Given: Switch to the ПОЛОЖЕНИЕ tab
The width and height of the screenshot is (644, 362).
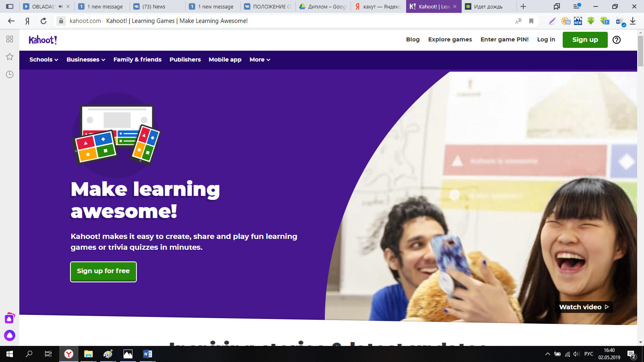Looking at the screenshot, I should pyautogui.click(x=268, y=6).
